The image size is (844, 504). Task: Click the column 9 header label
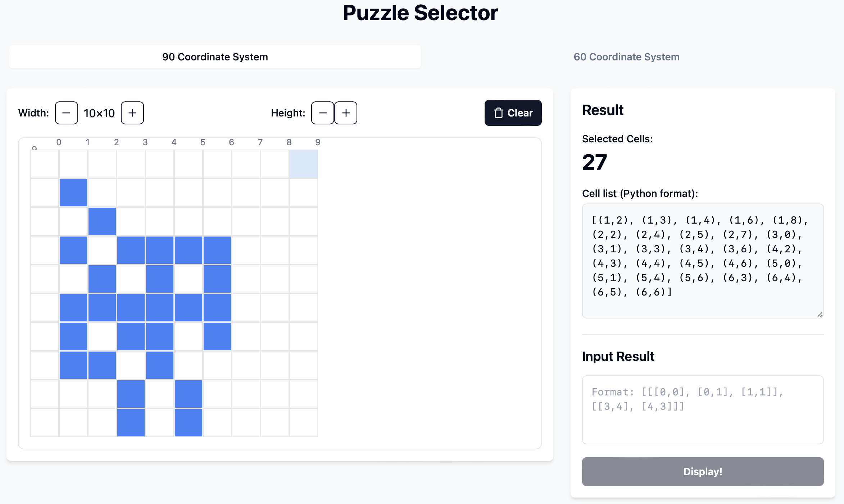318,142
